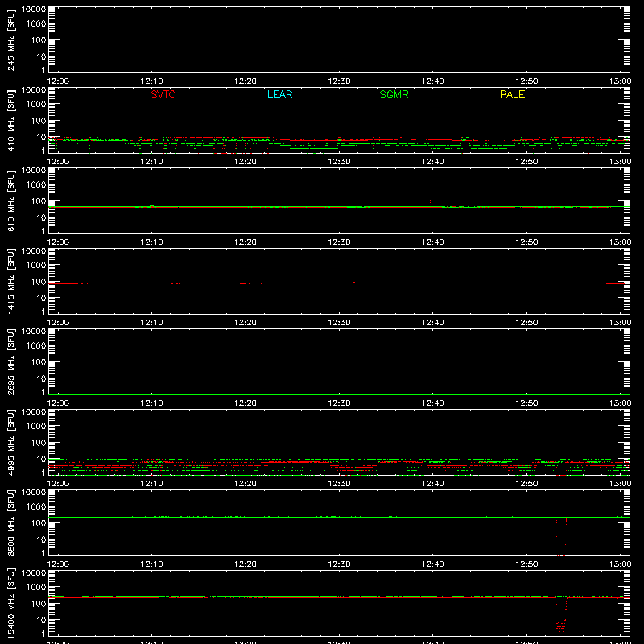Click 12:30 label under the 1415 MHz panel
This screenshot has height=644, width=644.
(x=339, y=323)
